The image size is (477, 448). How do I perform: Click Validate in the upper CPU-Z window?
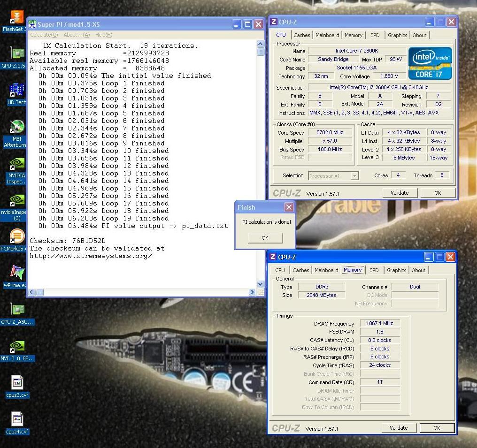click(x=400, y=193)
